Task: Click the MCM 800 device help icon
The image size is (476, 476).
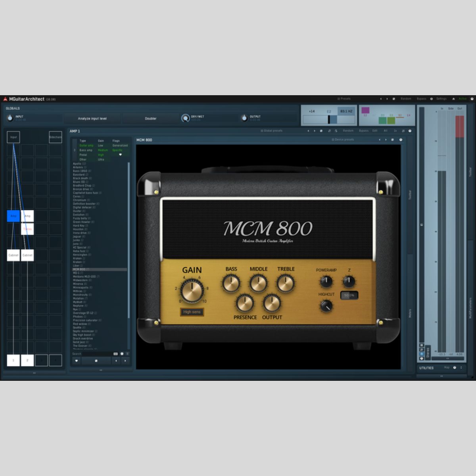Action: (x=401, y=140)
